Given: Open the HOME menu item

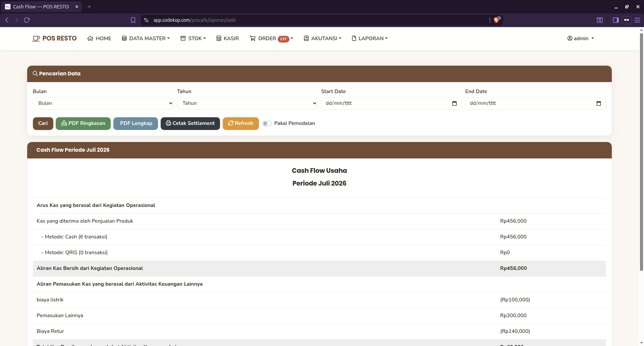Looking at the screenshot, I should coord(99,39).
